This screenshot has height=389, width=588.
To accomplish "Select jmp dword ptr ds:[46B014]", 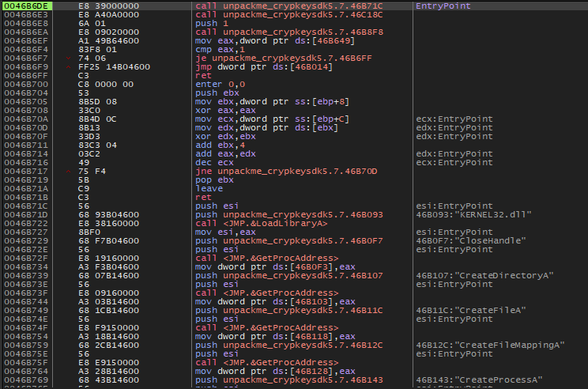I will coord(264,66).
